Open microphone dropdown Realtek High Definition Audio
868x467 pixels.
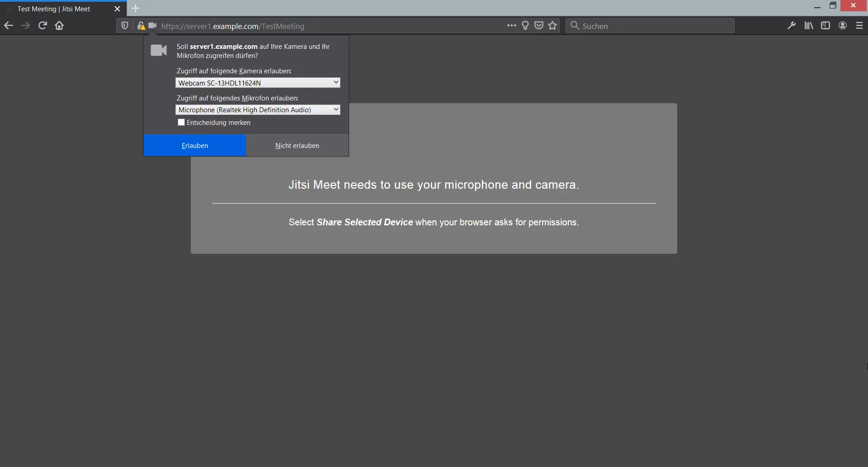[x=258, y=110]
